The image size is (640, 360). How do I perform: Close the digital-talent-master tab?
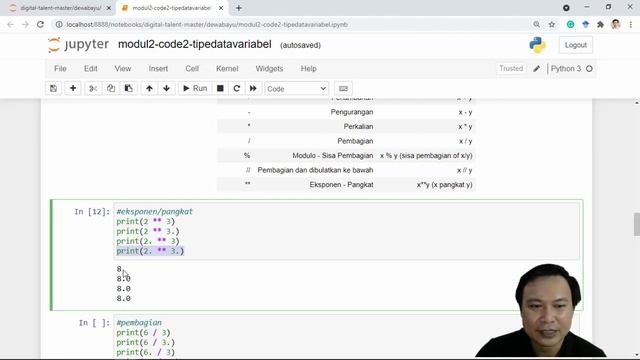pos(109,8)
